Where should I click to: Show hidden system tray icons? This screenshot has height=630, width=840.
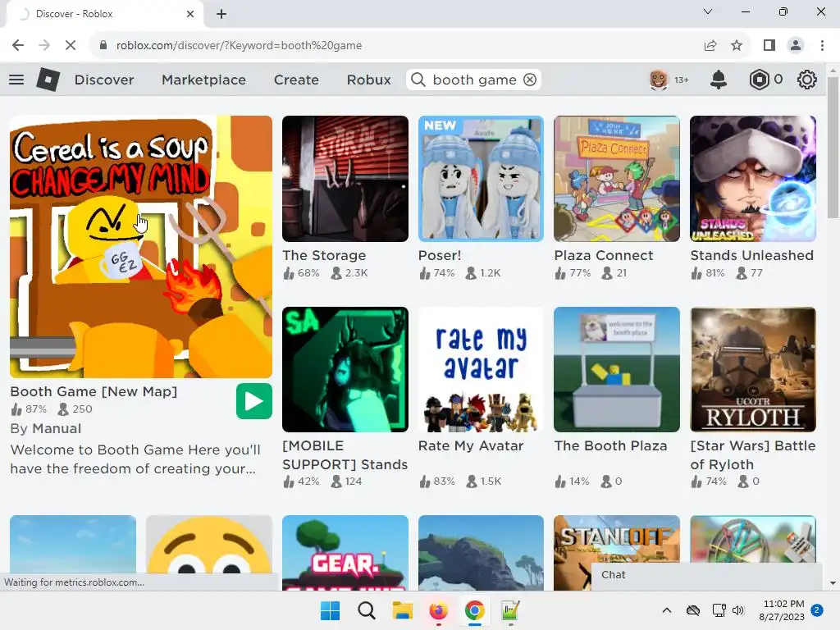pyautogui.click(x=667, y=610)
